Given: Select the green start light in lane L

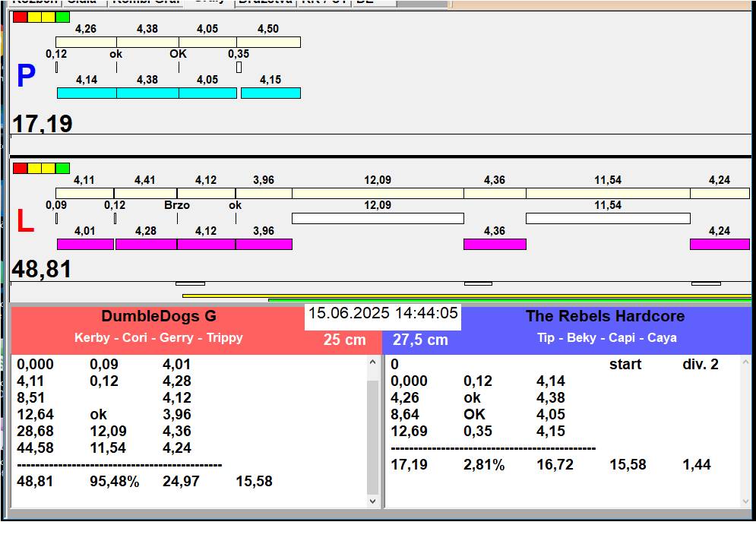Looking at the screenshot, I should click(x=63, y=168).
